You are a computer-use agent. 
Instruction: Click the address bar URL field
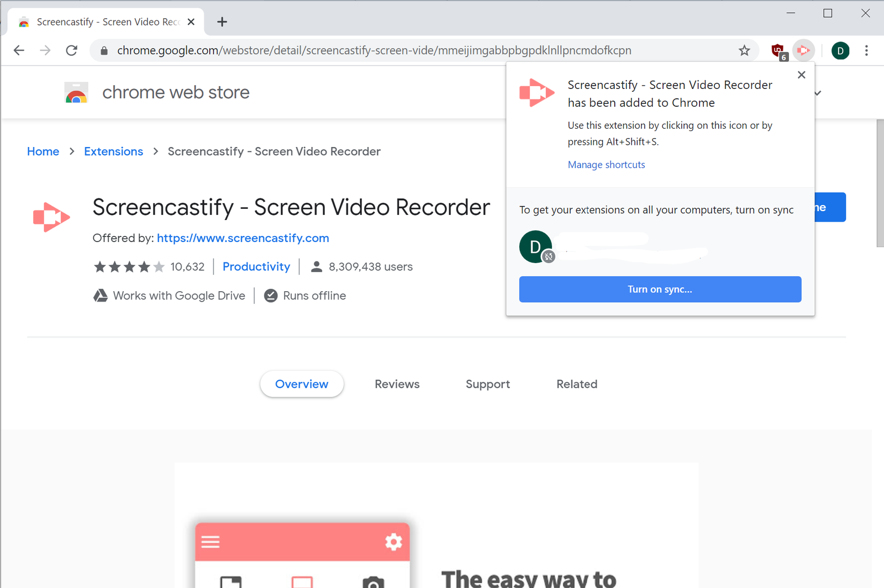coord(373,51)
